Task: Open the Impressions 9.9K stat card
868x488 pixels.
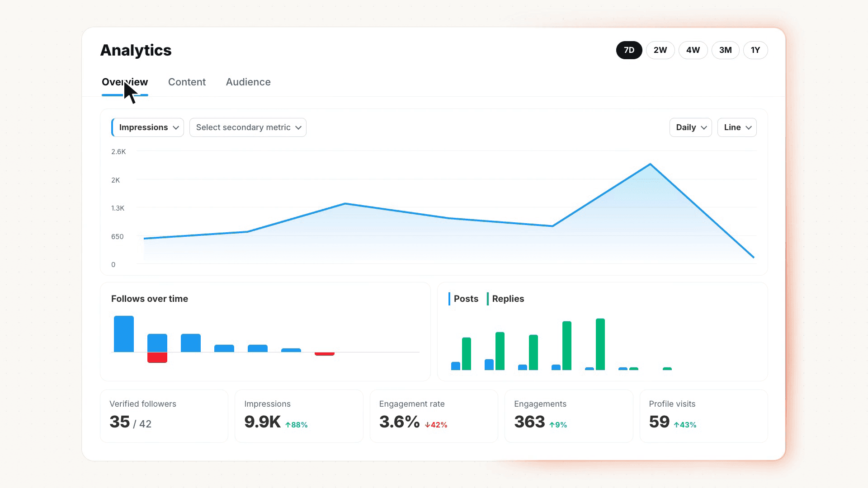Action: tap(299, 416)
